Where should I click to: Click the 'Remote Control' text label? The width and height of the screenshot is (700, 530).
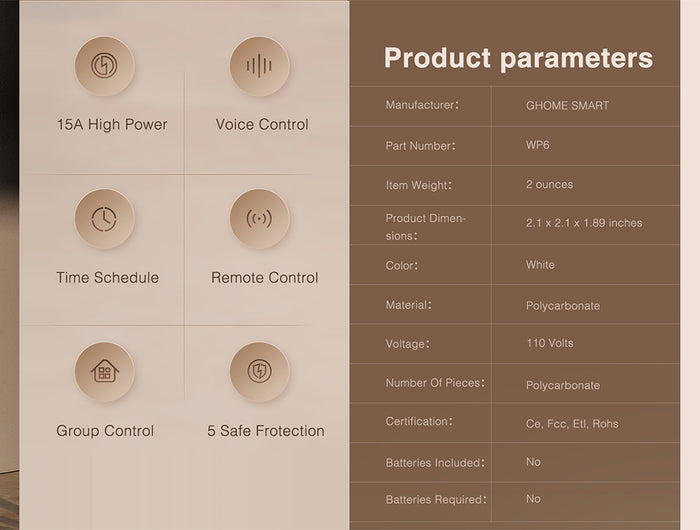click(x=264, y=278)
